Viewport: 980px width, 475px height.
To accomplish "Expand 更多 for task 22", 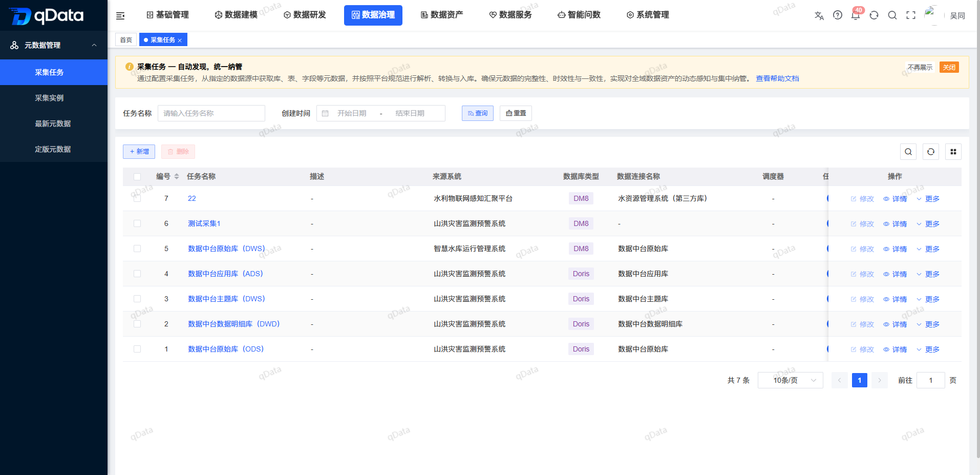I will [928, 199].
